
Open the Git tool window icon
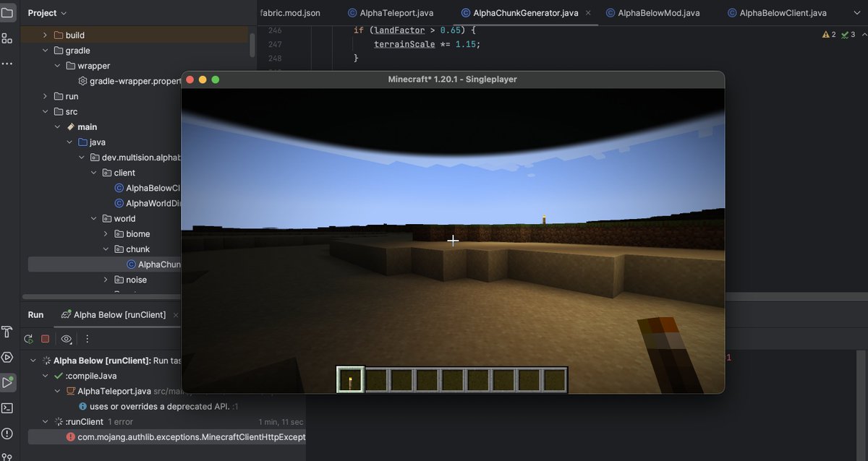click(x=7, y=456)
